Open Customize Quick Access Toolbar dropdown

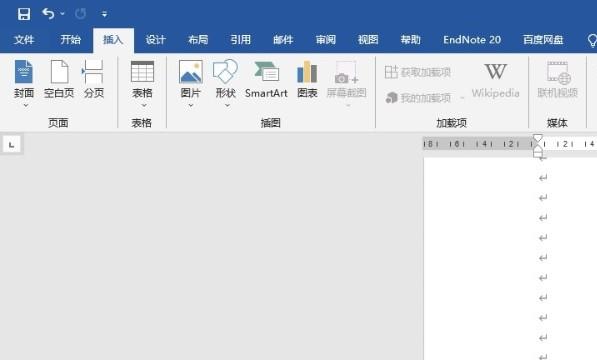[x=104, y=14]
